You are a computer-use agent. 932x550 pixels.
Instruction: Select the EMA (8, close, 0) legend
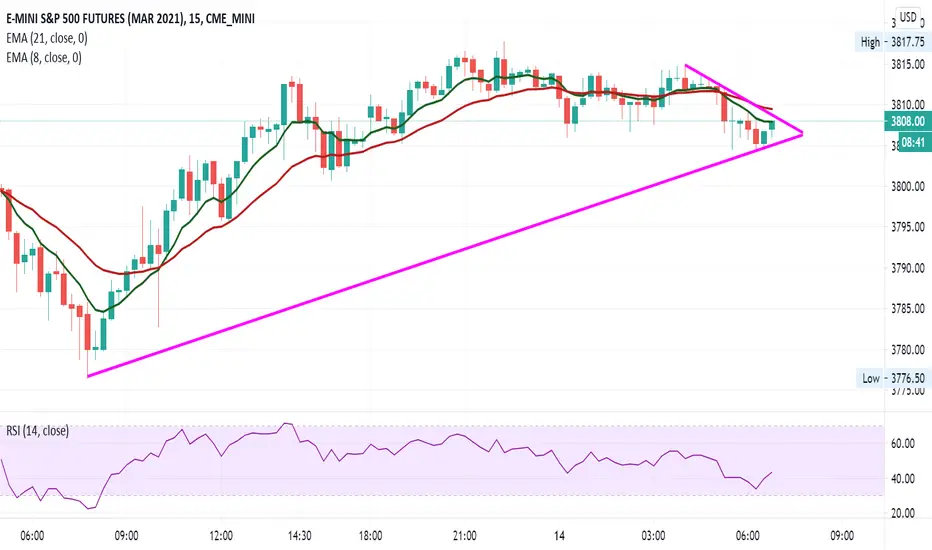44,58
